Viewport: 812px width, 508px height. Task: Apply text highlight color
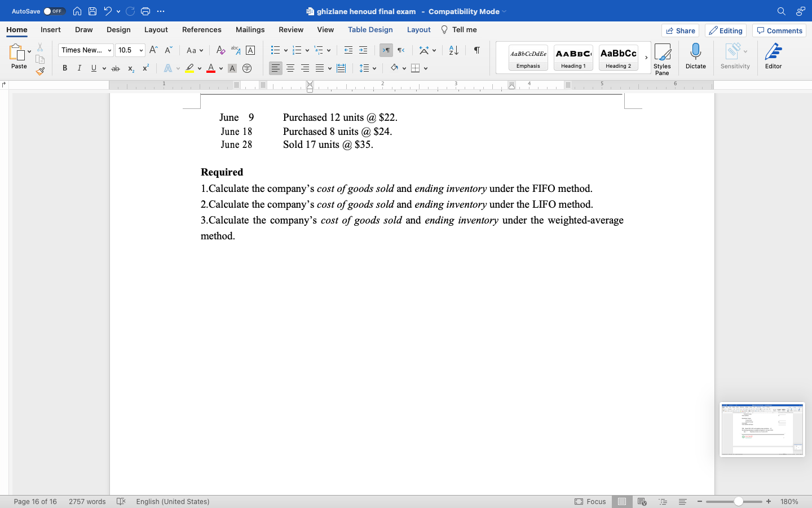[191, 68]
